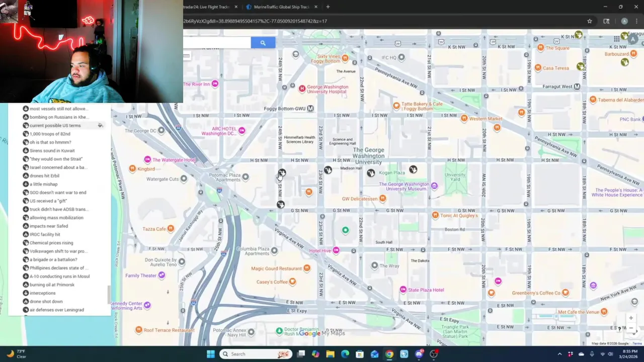This screenshot has height=362, width=644.
Task: Bookmark this page with the star icon
Action: tap(590, 21)
